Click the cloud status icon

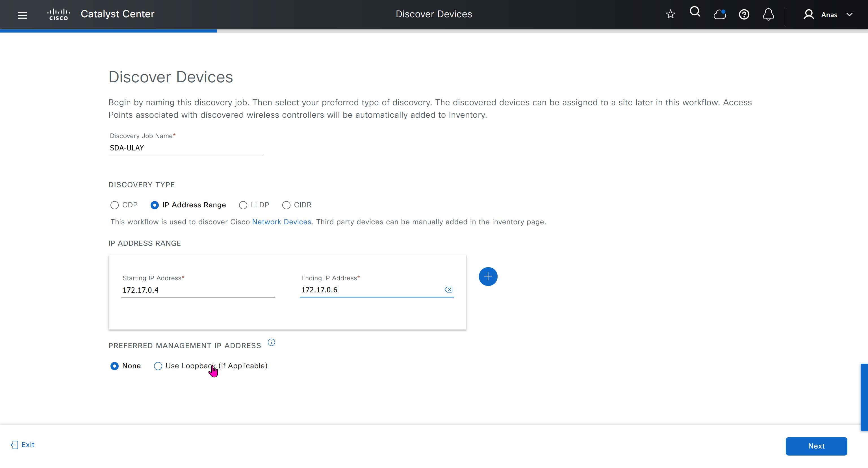click(x=719, y=14)
